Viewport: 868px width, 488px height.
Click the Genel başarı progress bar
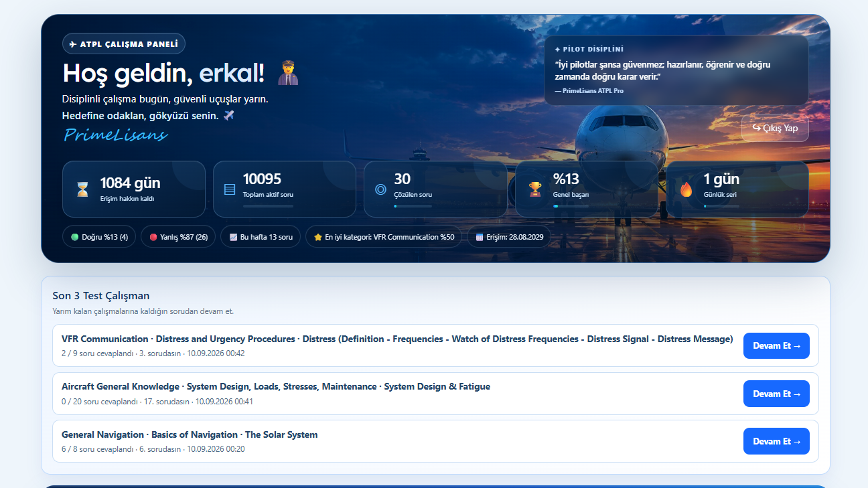coord(571,206)
